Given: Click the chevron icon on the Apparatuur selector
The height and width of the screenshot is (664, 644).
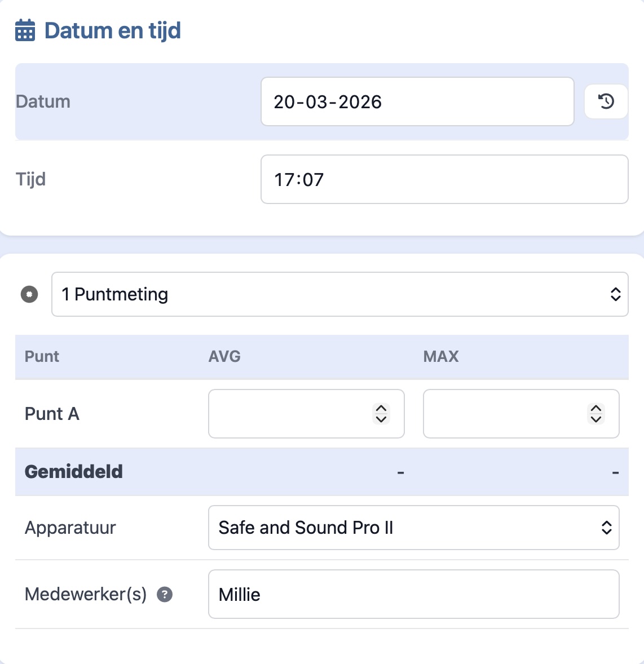Looking at the screenshot, I should coord(606,528).
